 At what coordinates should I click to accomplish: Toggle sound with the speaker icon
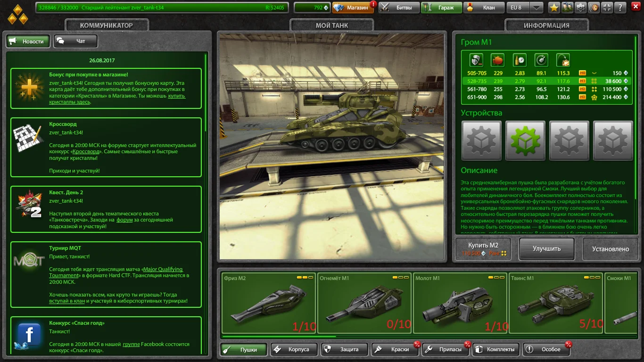pyautogui.click(x=594, y=8)
